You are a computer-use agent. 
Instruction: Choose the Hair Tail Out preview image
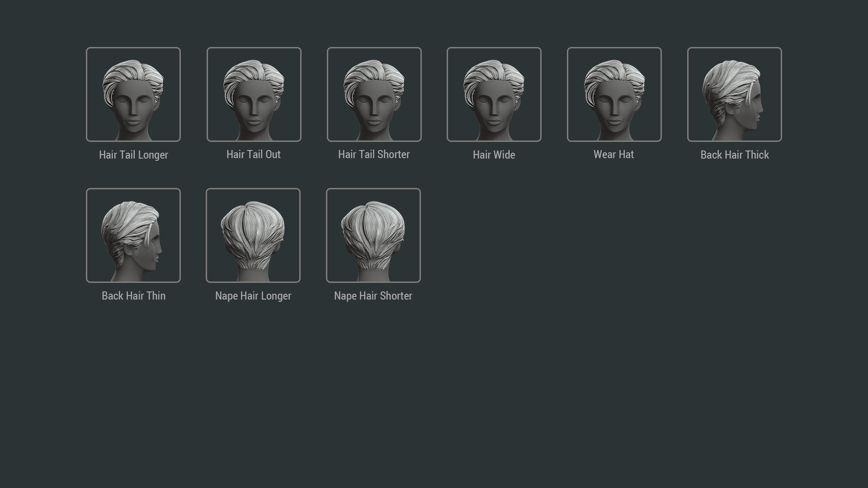254,94
